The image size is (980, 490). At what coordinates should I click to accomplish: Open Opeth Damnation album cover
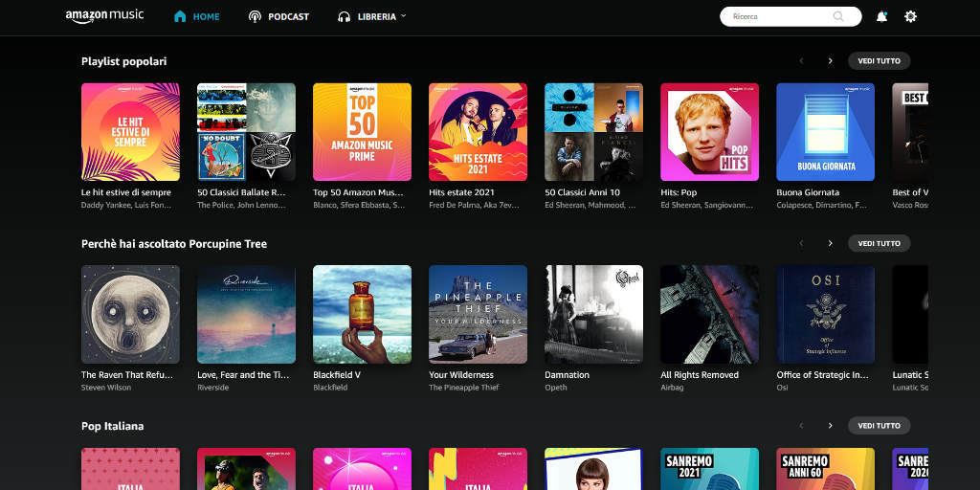point(593,314)
